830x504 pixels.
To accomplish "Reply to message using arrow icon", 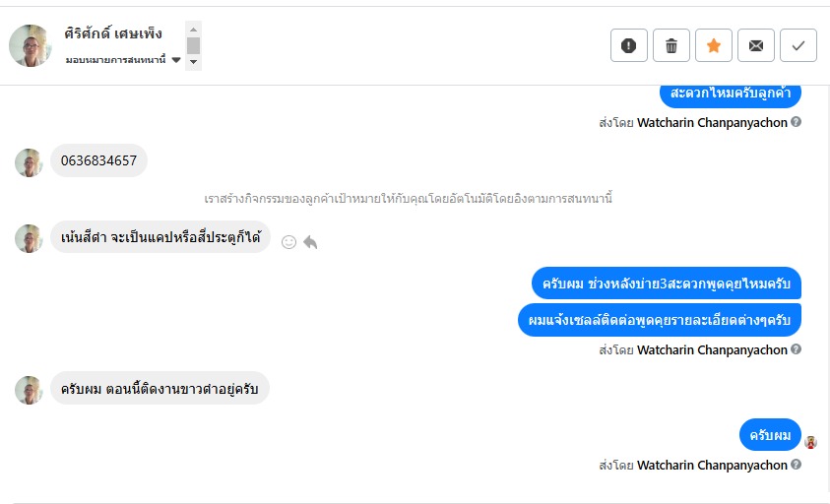I will pyautogui.click(x=310, y=241).
